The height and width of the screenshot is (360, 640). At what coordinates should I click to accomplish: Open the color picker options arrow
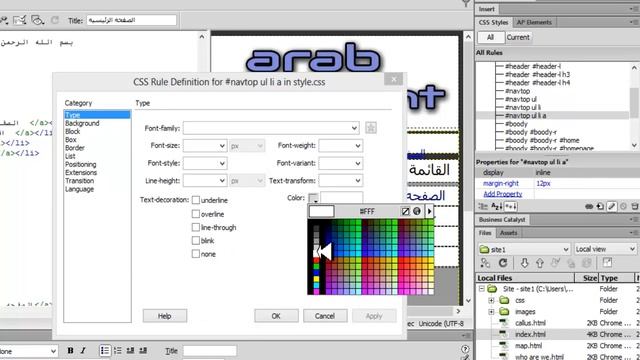[429, 211]
